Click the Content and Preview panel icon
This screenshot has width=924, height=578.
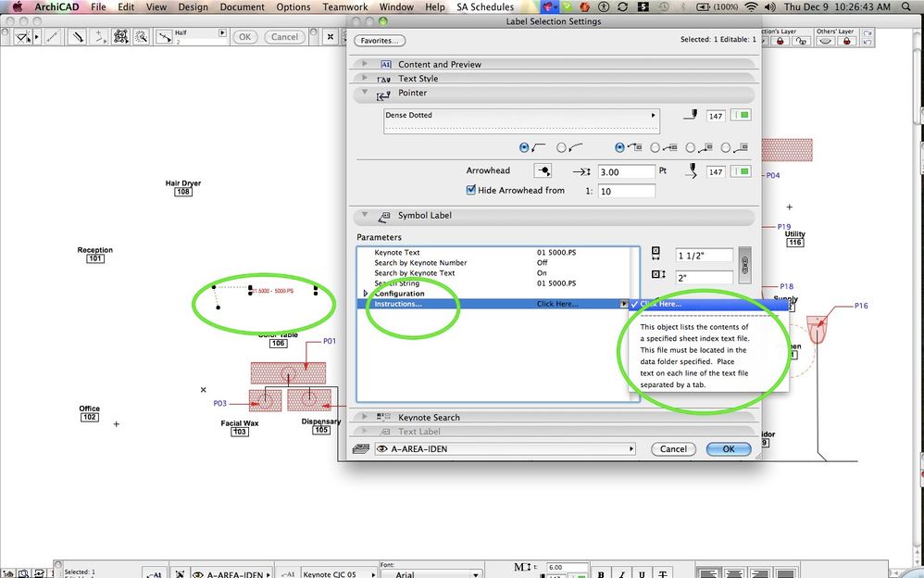coord(386,64)
